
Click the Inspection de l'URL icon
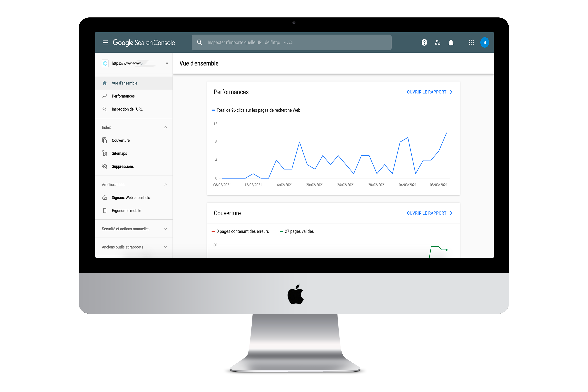[x=105, y=109]
